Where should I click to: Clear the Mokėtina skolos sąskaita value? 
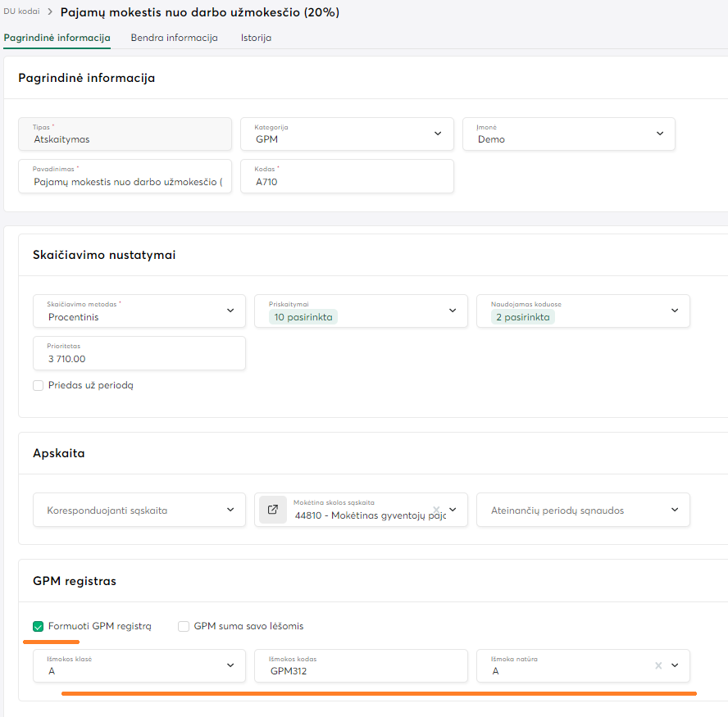[x=436, y=509]
